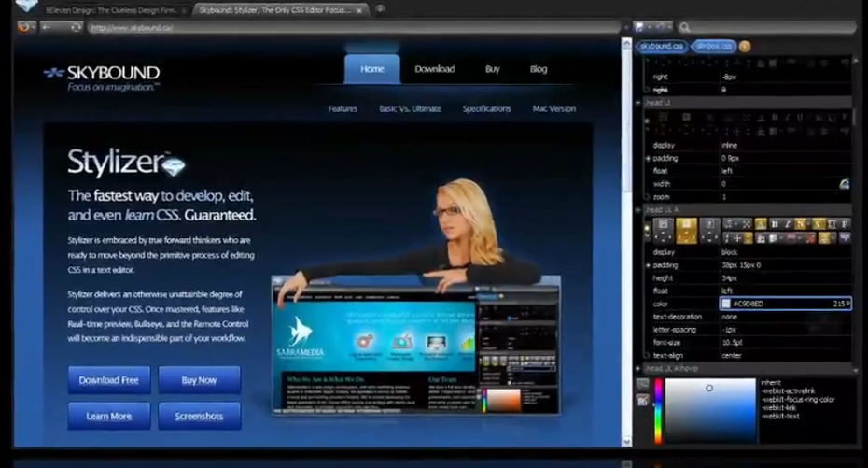The image size is (868, 468).
Task: Click the Screenshots button
Action: coord(200,416)
